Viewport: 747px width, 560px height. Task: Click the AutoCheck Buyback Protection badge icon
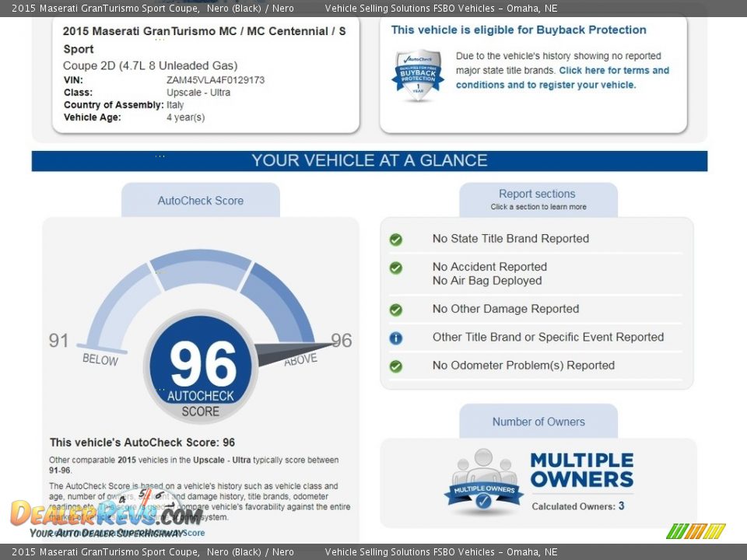point(418,75)
